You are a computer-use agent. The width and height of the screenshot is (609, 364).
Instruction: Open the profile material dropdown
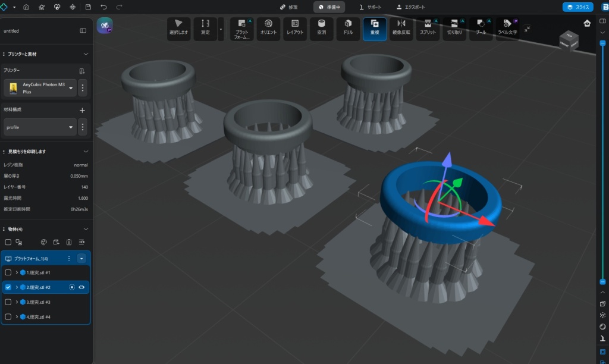coord(71,127)
